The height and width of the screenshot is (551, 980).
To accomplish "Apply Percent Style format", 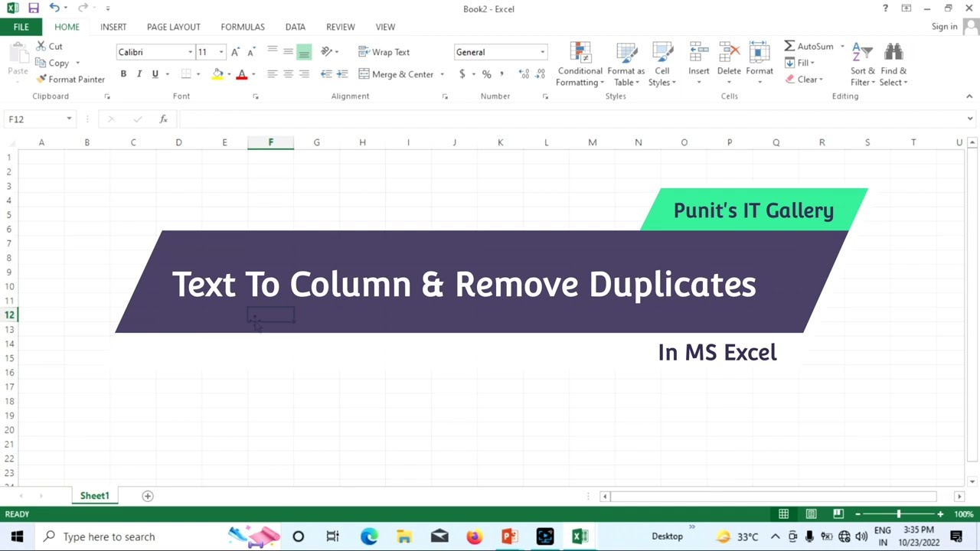I will point(486,74).
